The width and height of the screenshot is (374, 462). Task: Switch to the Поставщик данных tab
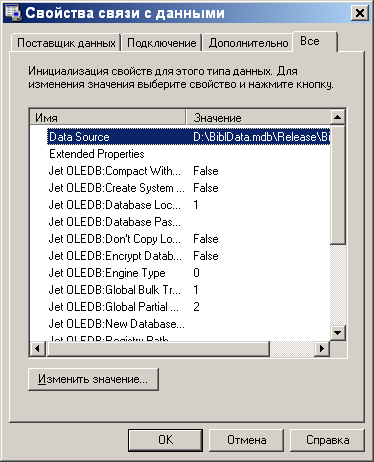66,43
